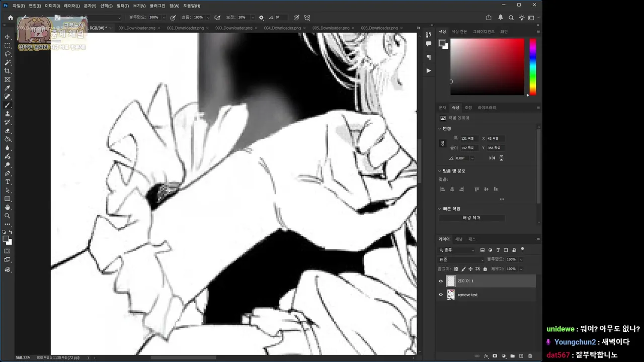Select the Pen tool
Viewport: 644px width, 362px height.
(x=8, y=173)
